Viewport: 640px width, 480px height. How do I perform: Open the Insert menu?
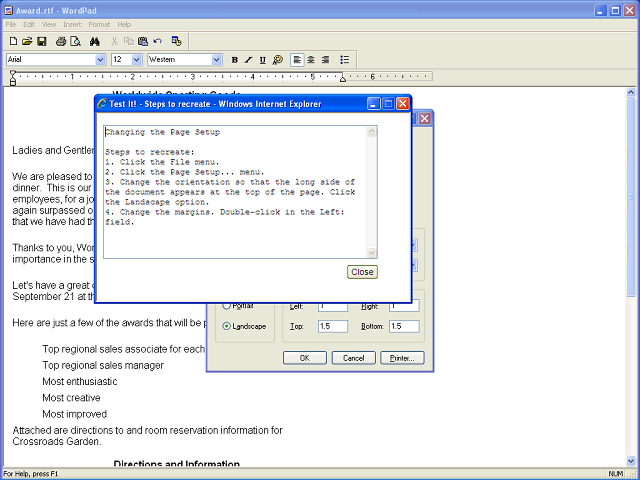(72, 24)
